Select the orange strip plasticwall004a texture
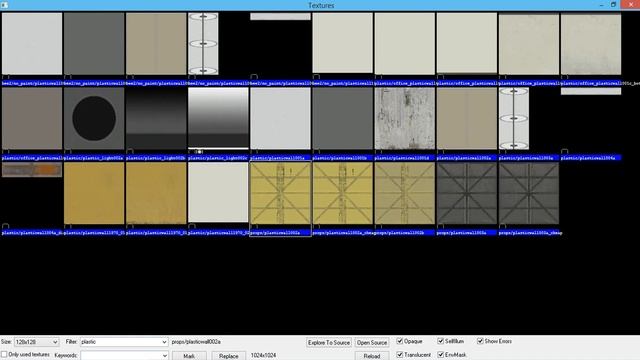Viewport: 640px width, 360px height. 32,170
